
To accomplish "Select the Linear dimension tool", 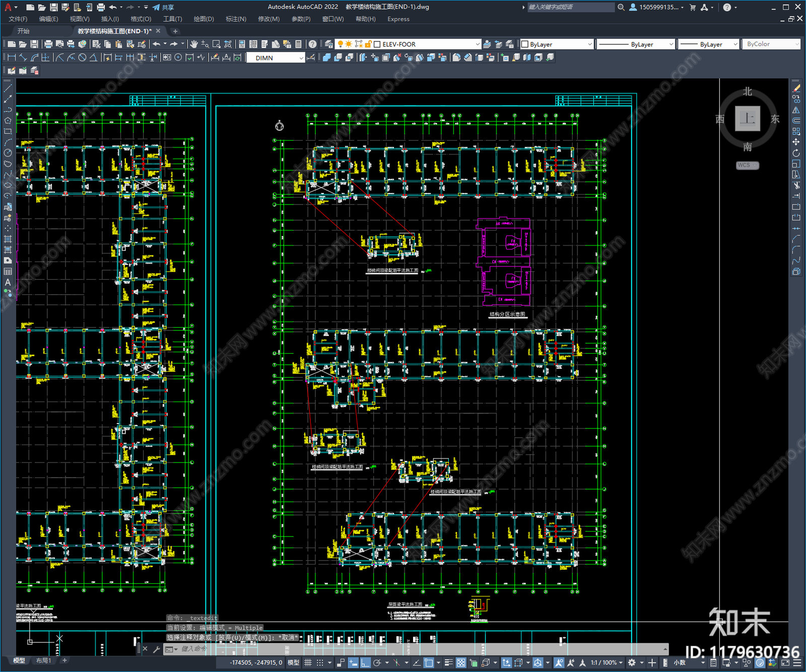I will [12, 57].
